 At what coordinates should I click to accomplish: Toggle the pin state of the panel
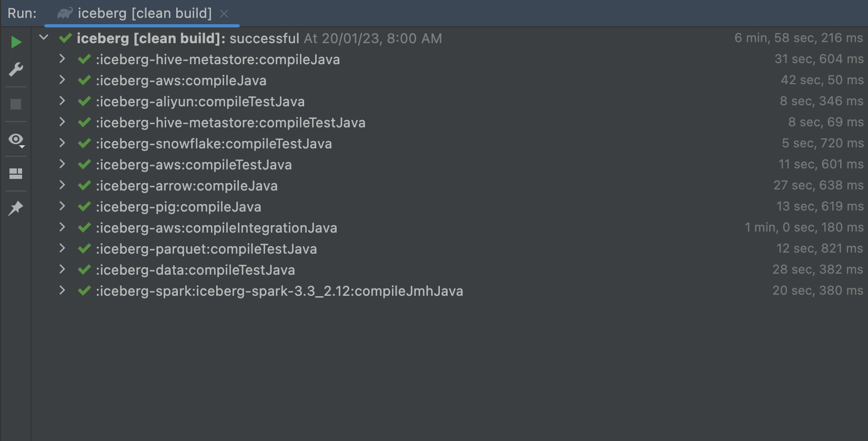click(x=16, y=208)
